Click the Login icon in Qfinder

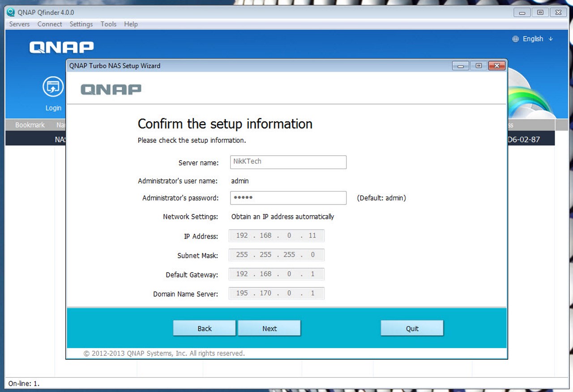(x=53, y=87)
